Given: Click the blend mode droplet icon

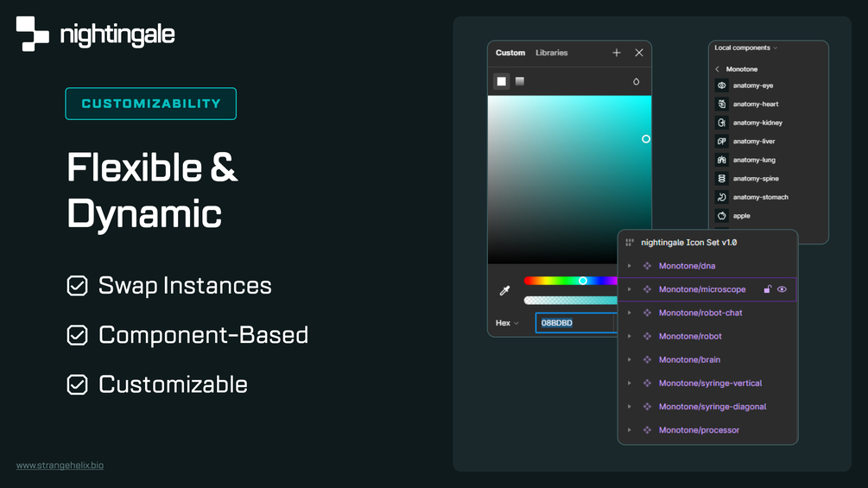Looking at the screenshot, I should tap(636, 81).
